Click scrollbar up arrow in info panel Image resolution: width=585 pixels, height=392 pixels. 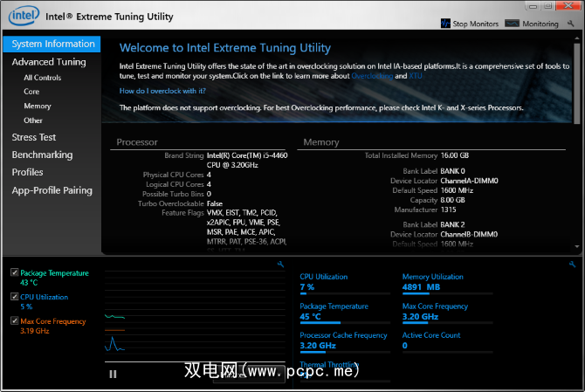coord(577,38)
